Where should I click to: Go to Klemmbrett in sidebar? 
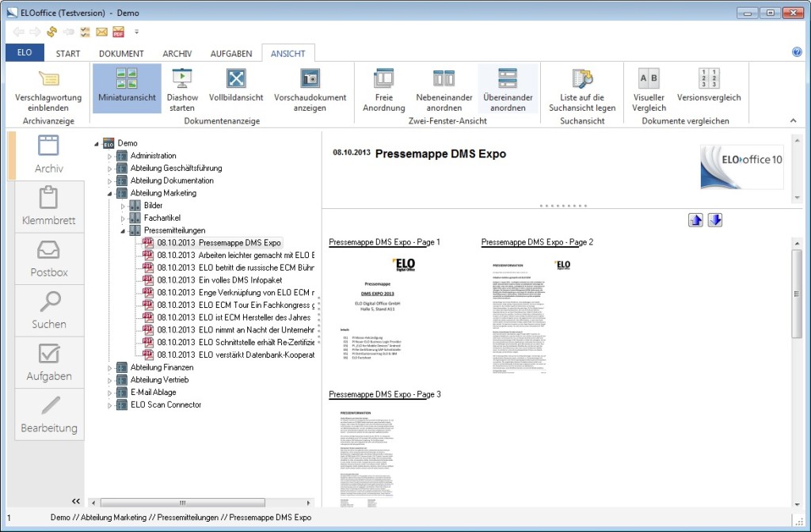(x=49, y=207)
